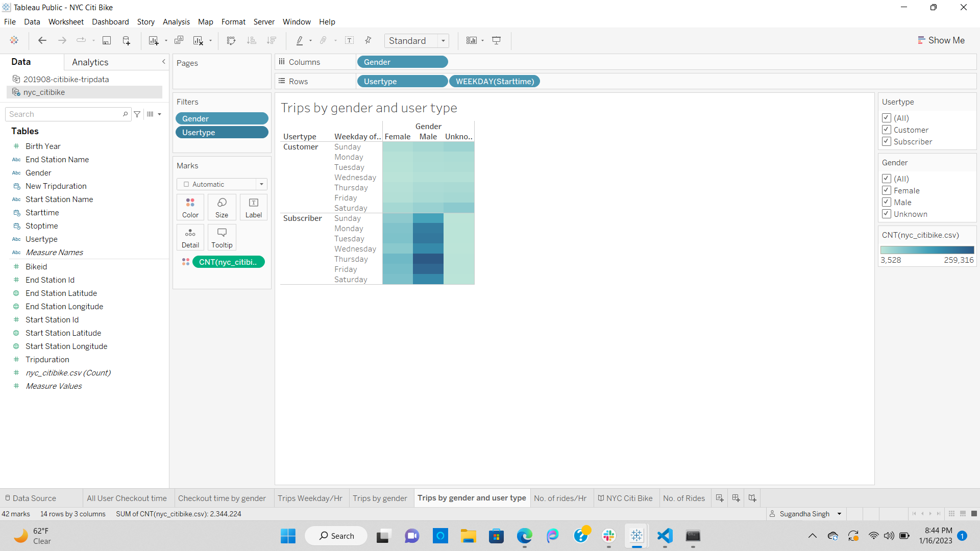Screen dimensions: 980x551
Task: Click the Show Mark Labels icon
Action: tap(350, 40)
